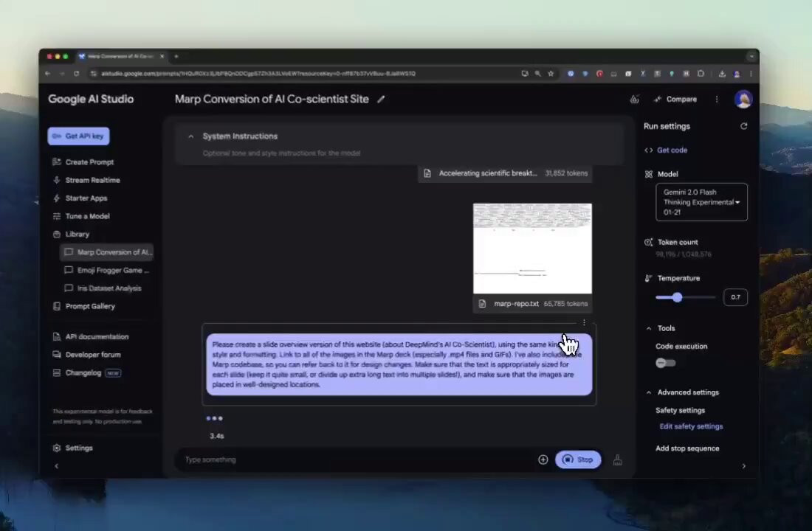Click the Temperature value field showing 0.7
Screen dimensions: 812x531
pyautogui.click(x=735, y=297)
